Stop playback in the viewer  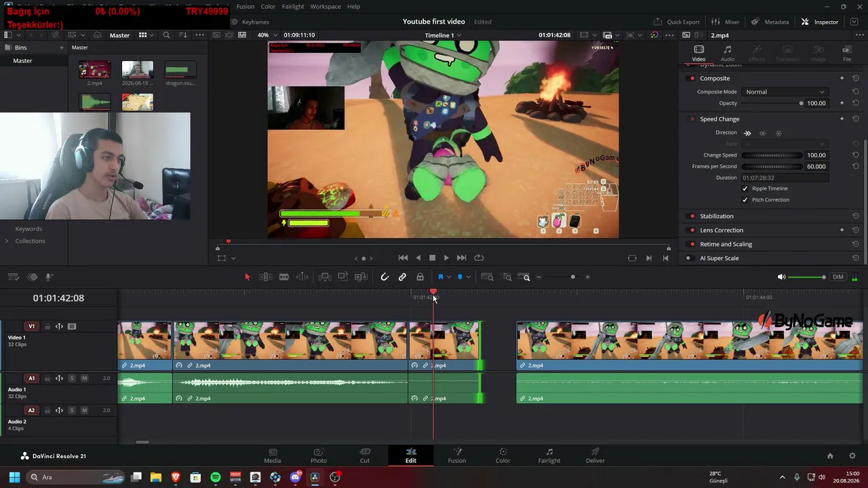coord(432,258)
